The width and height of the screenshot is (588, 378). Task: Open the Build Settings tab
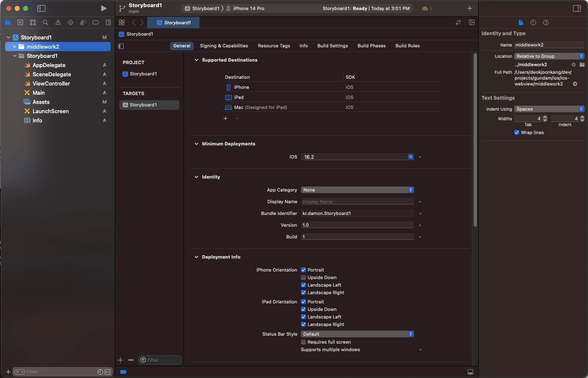point(332,46)
